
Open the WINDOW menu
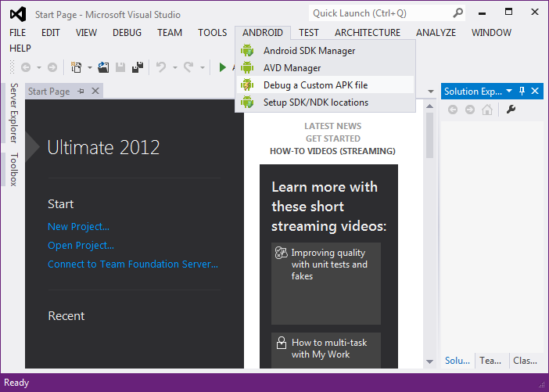[x=491, y=33]
